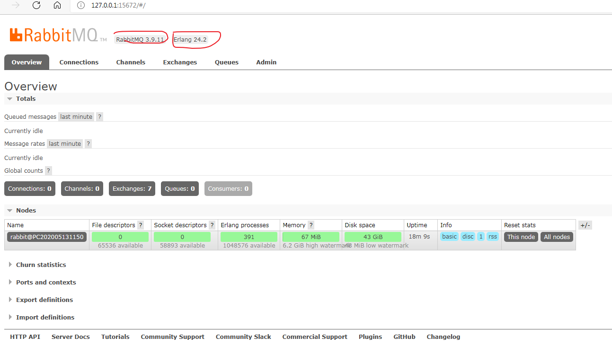612x364 pixels.
Task: Open the node's rss info badge
Action: pyautogui.click(x=493, y=236)
